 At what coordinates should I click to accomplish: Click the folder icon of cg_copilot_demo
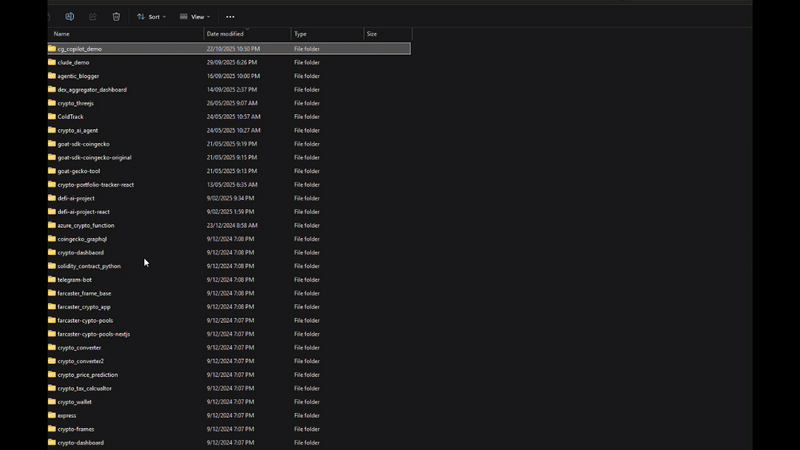tap(52, 48)
